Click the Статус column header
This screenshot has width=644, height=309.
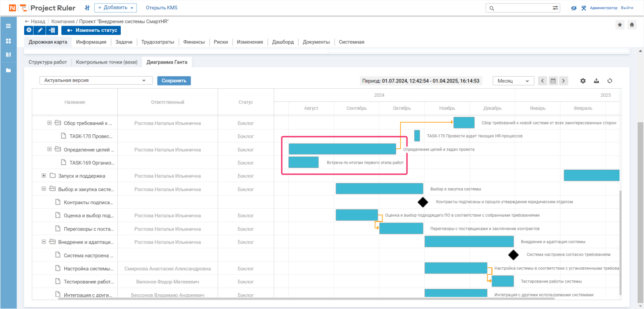(246, 102)
